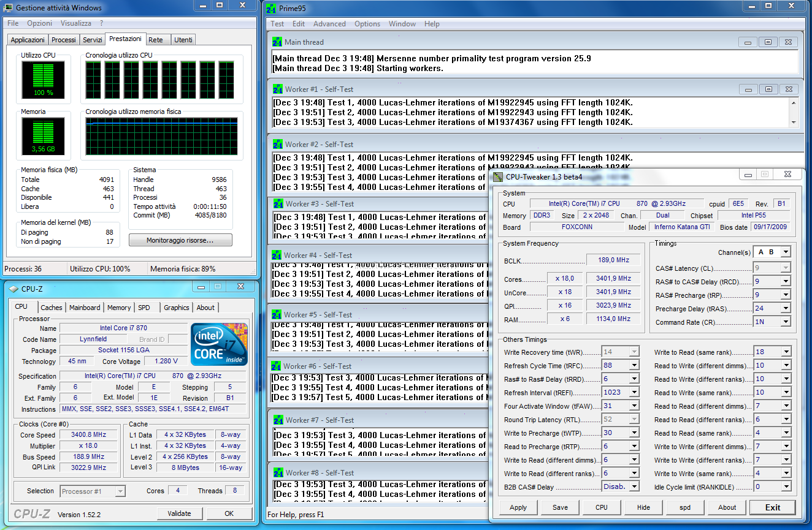Open the Opzioni menu in Task Manager

coord(39,23)
